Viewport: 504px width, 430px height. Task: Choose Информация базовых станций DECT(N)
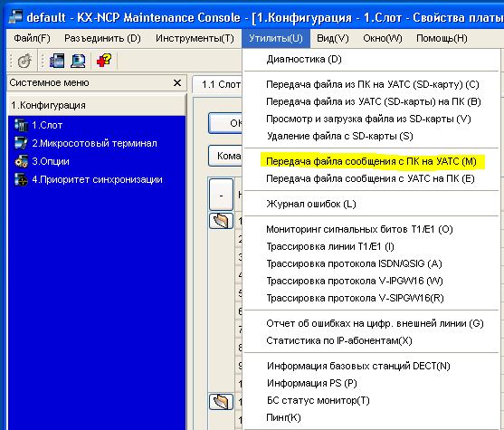[371, 366]
